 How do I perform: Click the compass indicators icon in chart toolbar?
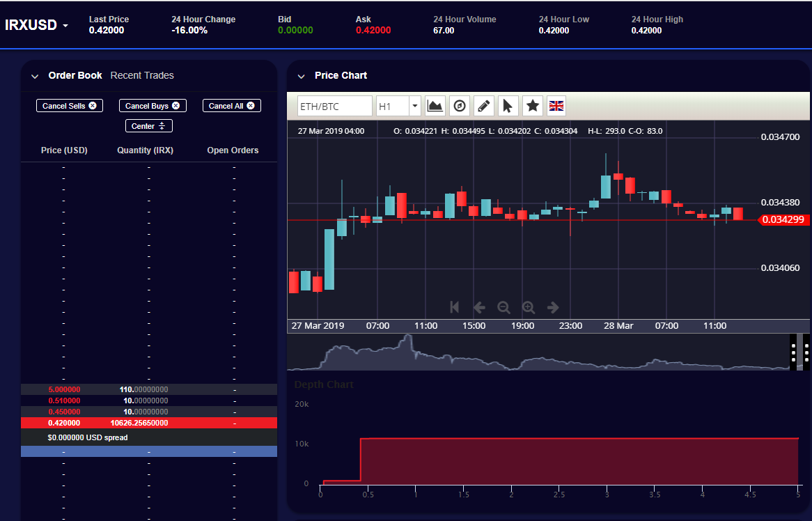tap(459, 106)
